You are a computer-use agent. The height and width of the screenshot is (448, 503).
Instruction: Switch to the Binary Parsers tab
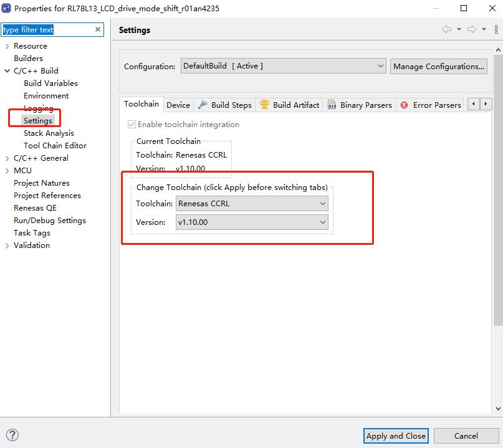tap(360, 105)
